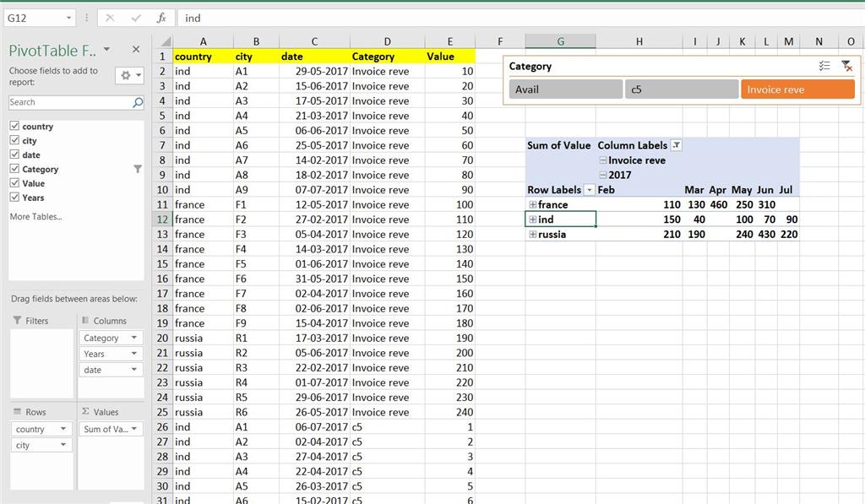Viewport: 865px width, 504px height.
Task: Click the yellow Category header cell
Action: [x=387, y=57]
